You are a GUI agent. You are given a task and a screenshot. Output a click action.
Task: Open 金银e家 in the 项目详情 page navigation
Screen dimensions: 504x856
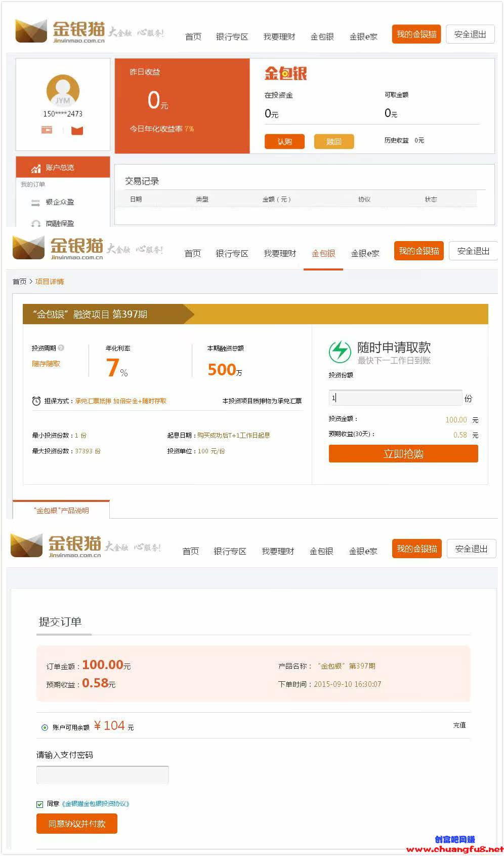pos(365,253)
